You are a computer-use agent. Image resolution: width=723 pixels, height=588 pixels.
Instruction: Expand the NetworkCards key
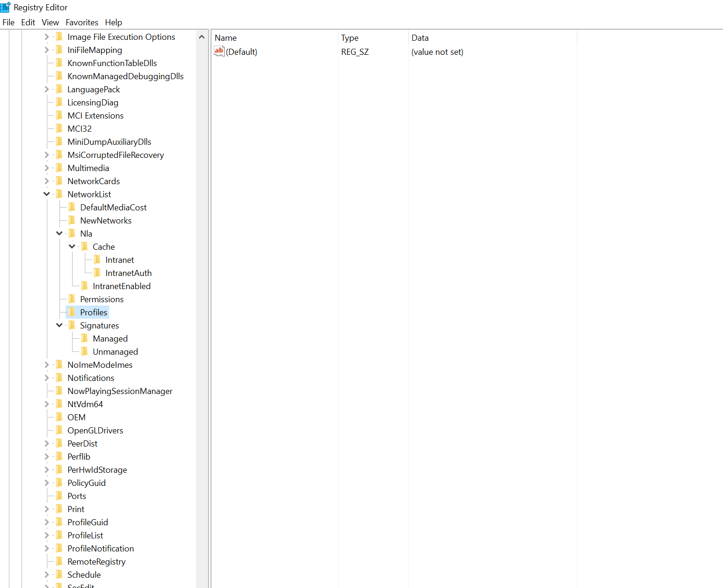pyautogui.click(x=46, y=181)
